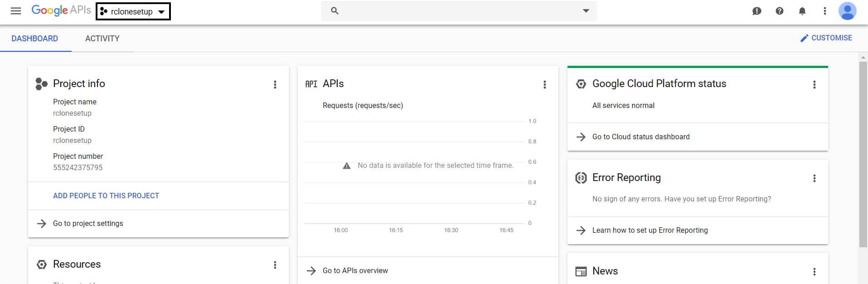
Task: Click the 16:30 time axis label
Action: 451,230
